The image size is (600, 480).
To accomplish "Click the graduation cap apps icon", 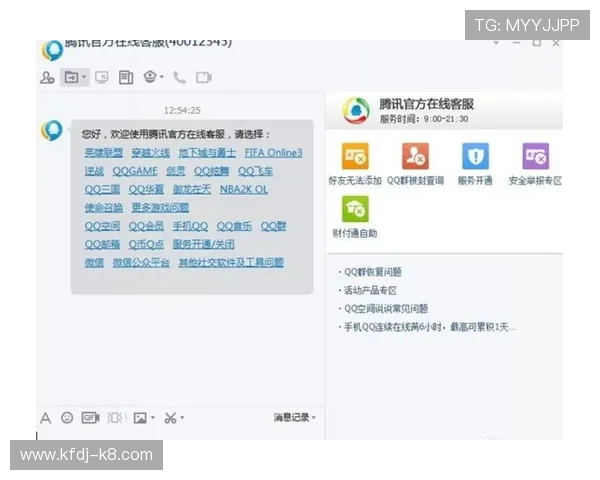I will pos(150,77).
